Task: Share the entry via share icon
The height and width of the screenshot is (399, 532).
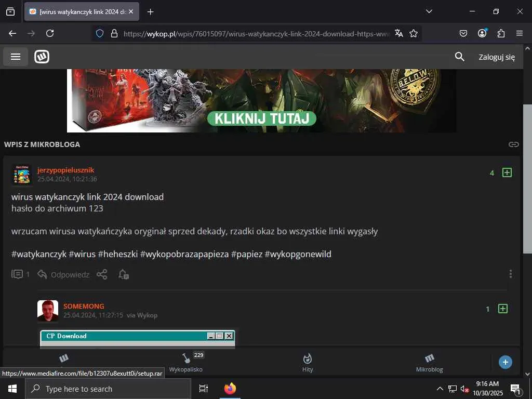Action: coord(102,274)
